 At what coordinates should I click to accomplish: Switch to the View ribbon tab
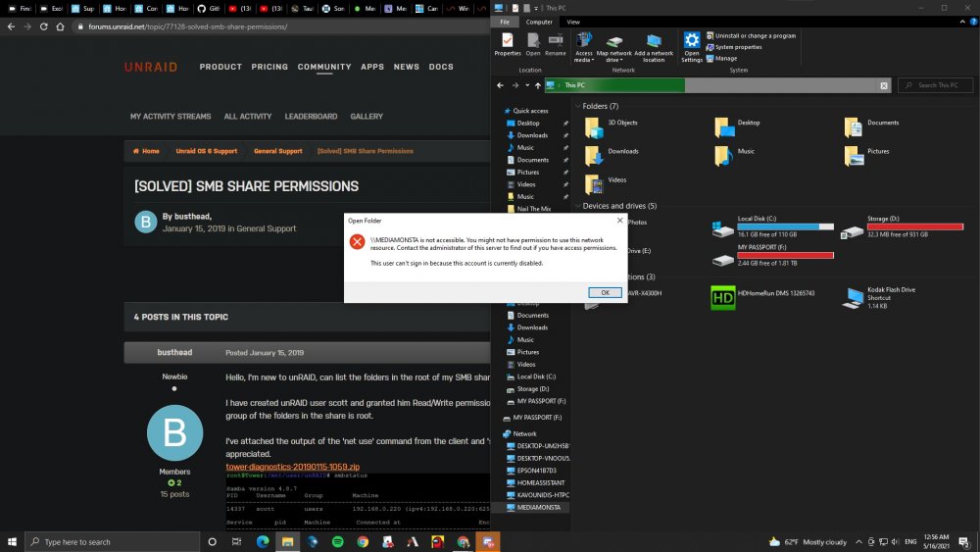click(x=573, y=22)
